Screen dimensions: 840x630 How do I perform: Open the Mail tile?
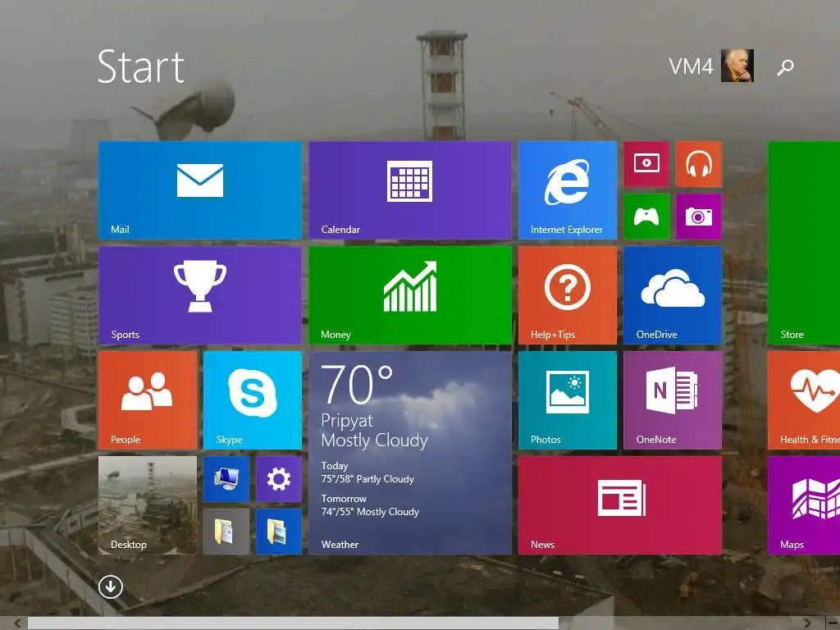(200, 190)
